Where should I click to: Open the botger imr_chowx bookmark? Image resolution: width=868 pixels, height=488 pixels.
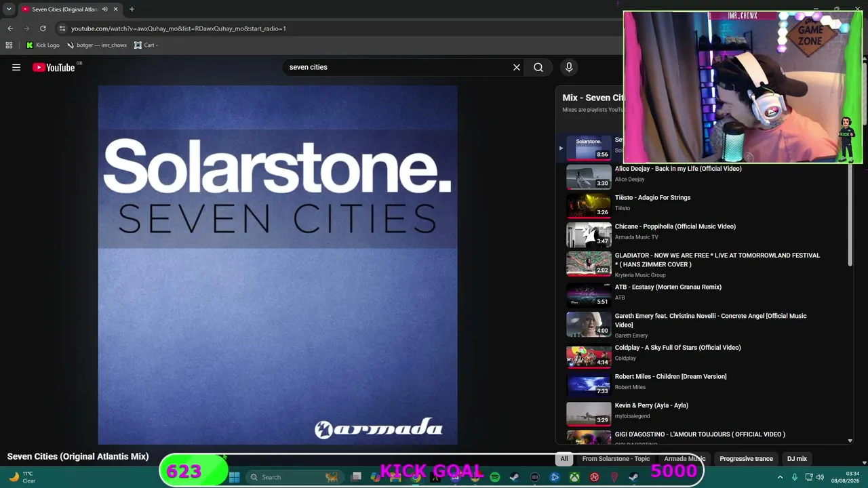pos(97,45)
